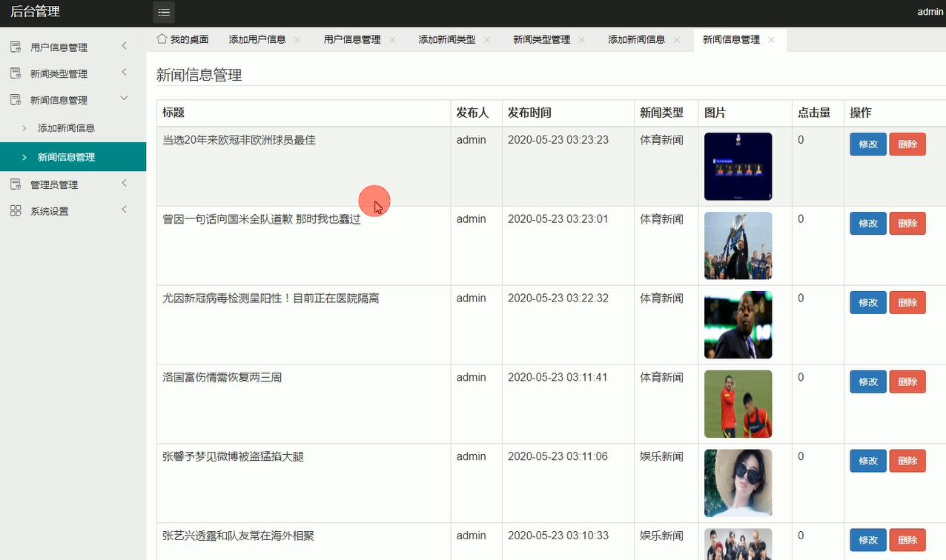
Task: Close the 添加用户信息 tab
Action: [x=297, y=40]
